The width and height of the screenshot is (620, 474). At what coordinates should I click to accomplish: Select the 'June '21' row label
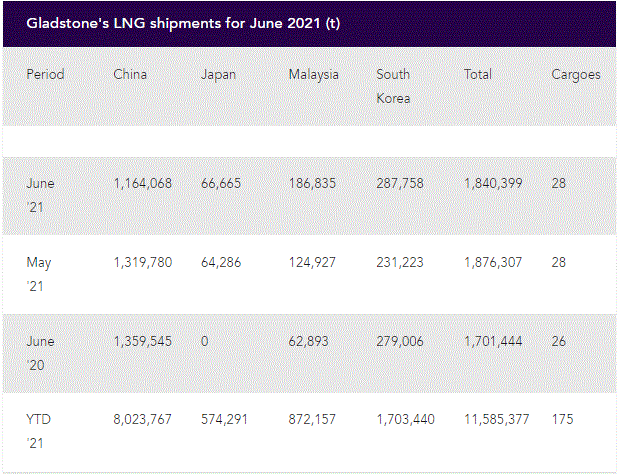tap(41, 196)
